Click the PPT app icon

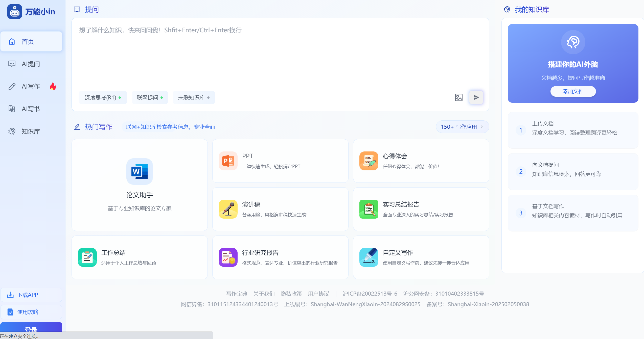click(x=228, y=161)
